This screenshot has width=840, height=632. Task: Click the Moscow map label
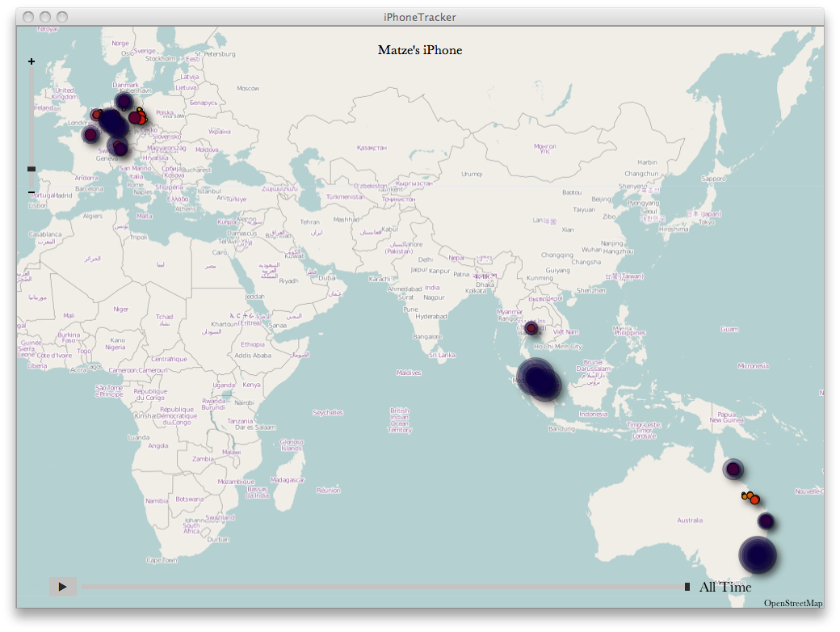pos(248,88)
